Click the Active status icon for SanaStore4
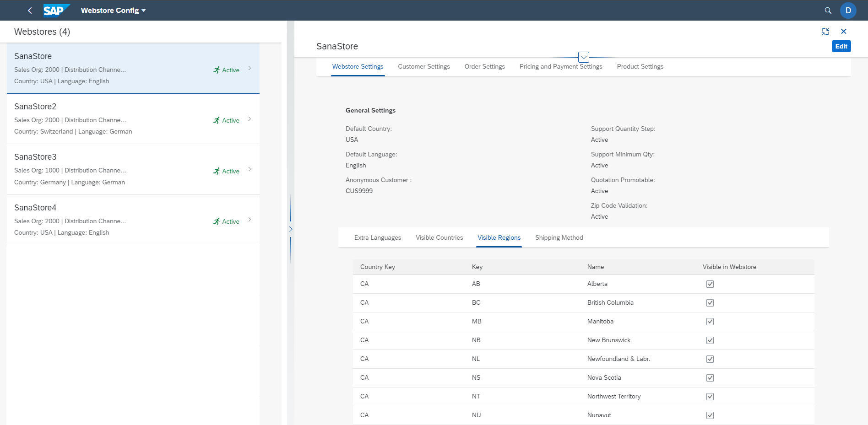 pyautogui.click(x=217, y=221)
